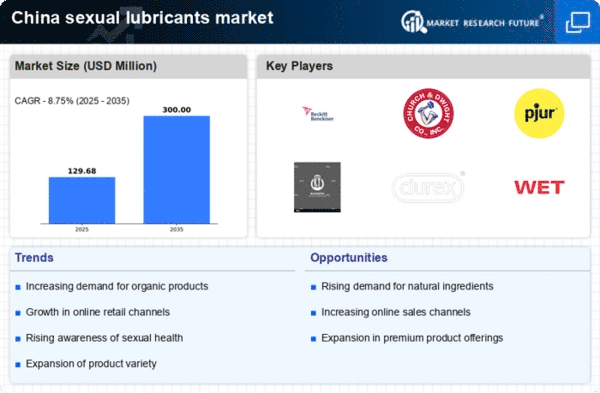
Task: Select the Reckitt Benckiser logo
Action: (318, 114)
